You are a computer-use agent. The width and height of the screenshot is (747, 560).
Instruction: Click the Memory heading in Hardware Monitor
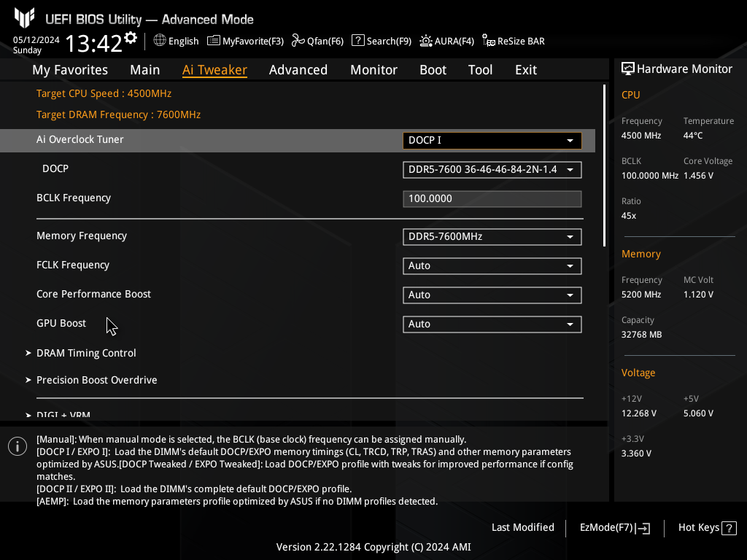tap(641, 254)
